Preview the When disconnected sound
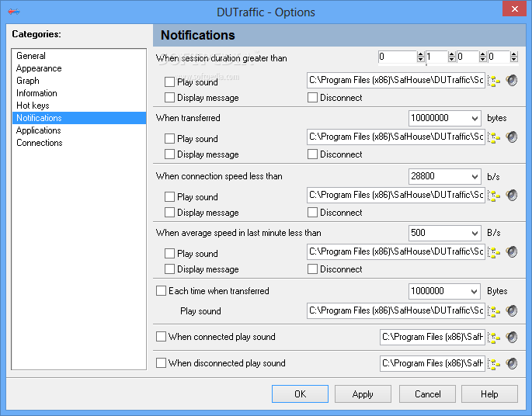 click(512, 363)
